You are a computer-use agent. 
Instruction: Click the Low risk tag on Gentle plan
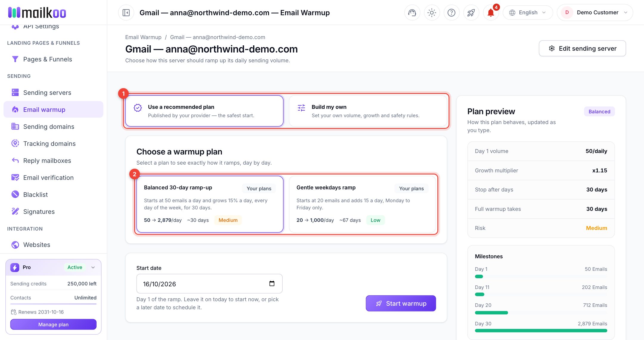coord(375,220)
